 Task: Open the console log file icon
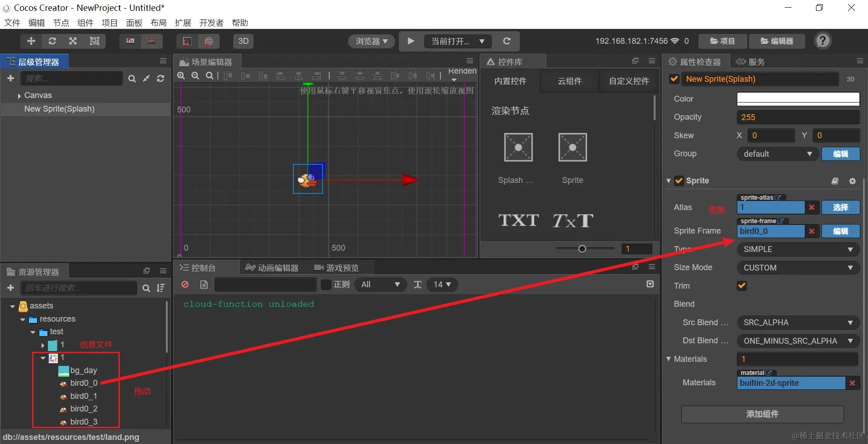(204, 285)
